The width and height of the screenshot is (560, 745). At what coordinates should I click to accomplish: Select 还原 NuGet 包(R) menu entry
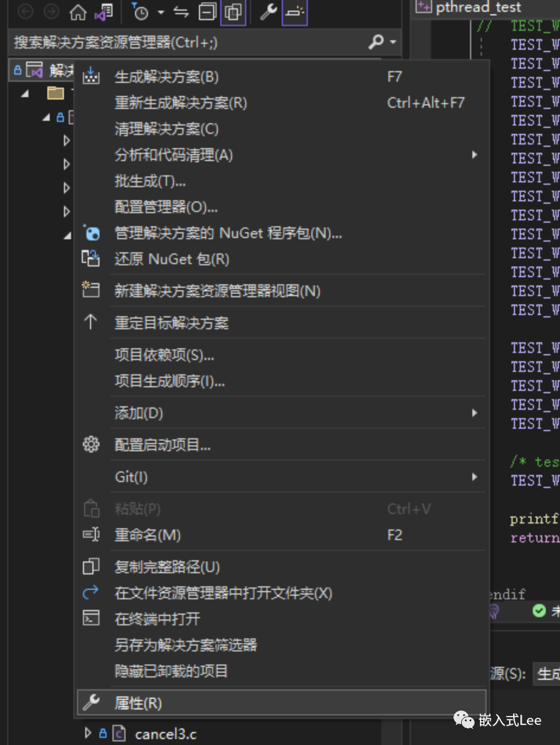click(x=281, y=259)
